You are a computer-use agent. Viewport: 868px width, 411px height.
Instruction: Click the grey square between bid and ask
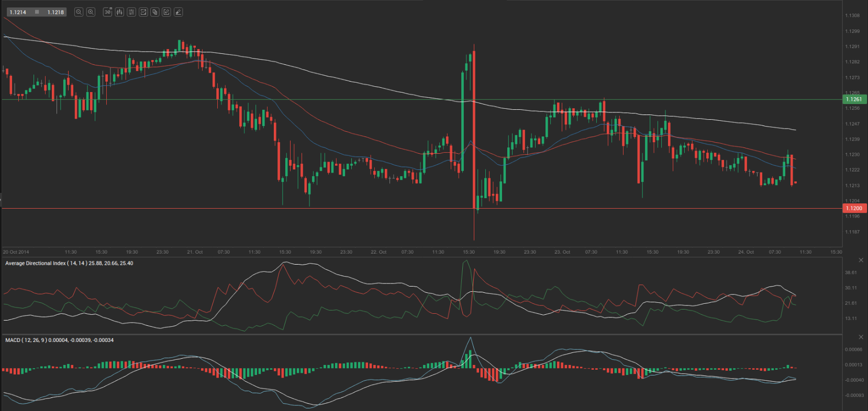tap(37, 12)
